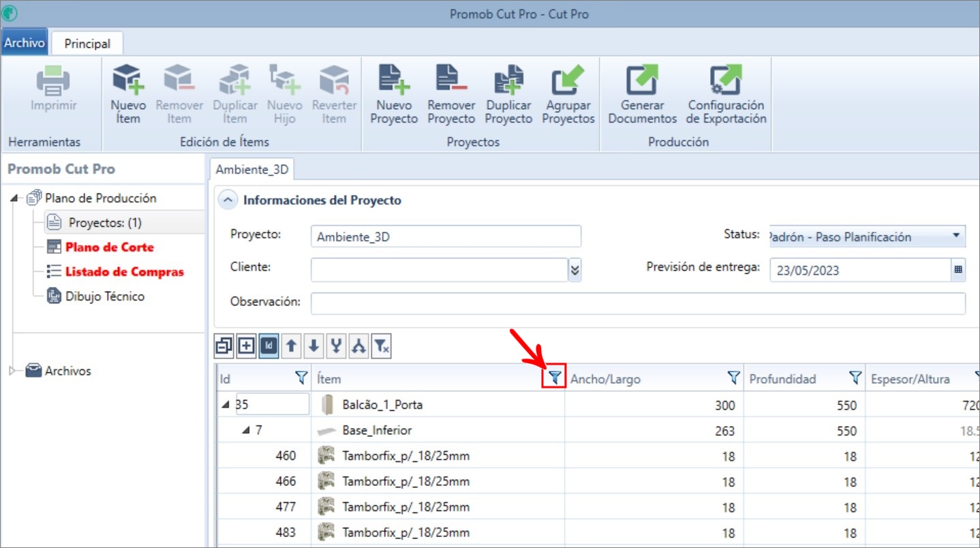Click the Proyecto name field
This screenshot has height=548, width=980.
click(446, 237)
